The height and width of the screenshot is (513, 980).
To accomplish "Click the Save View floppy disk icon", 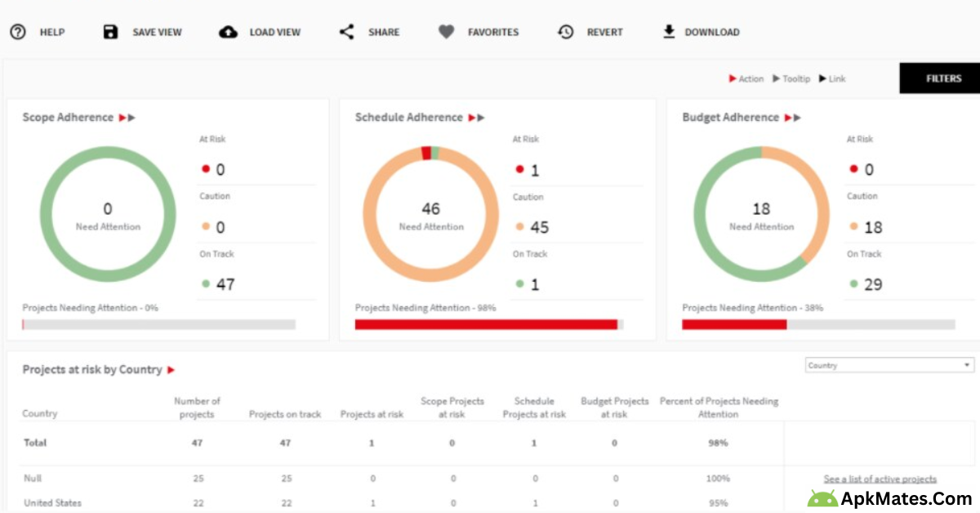I will click(111, 32).
